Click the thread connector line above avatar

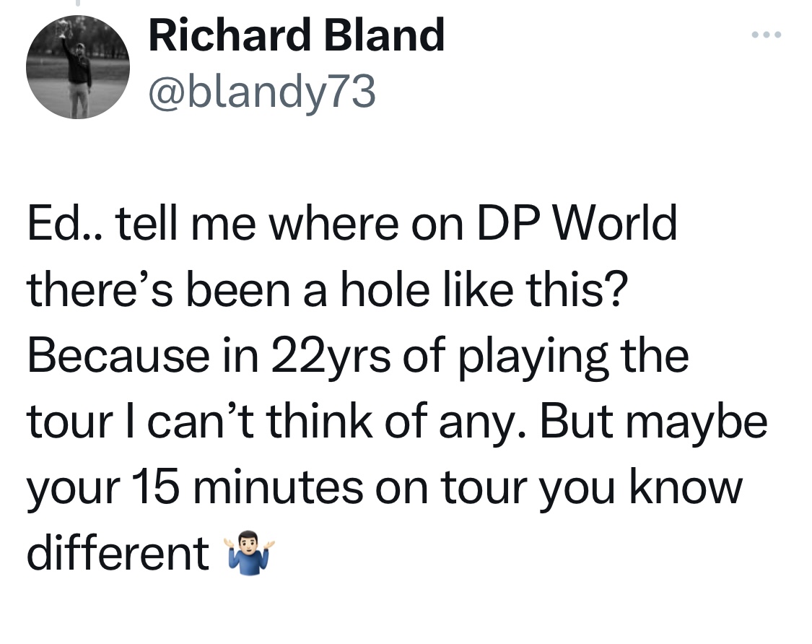[x=77, y=4]
